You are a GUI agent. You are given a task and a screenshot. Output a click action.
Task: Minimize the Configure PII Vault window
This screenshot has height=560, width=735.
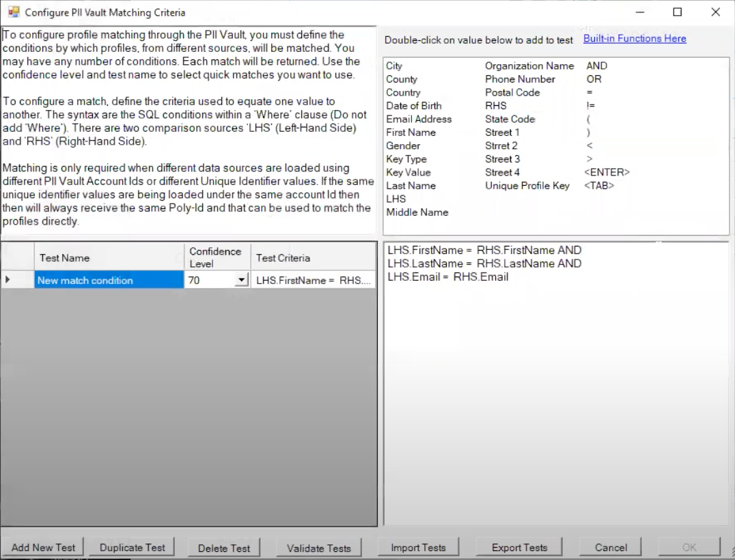point(640,12)
